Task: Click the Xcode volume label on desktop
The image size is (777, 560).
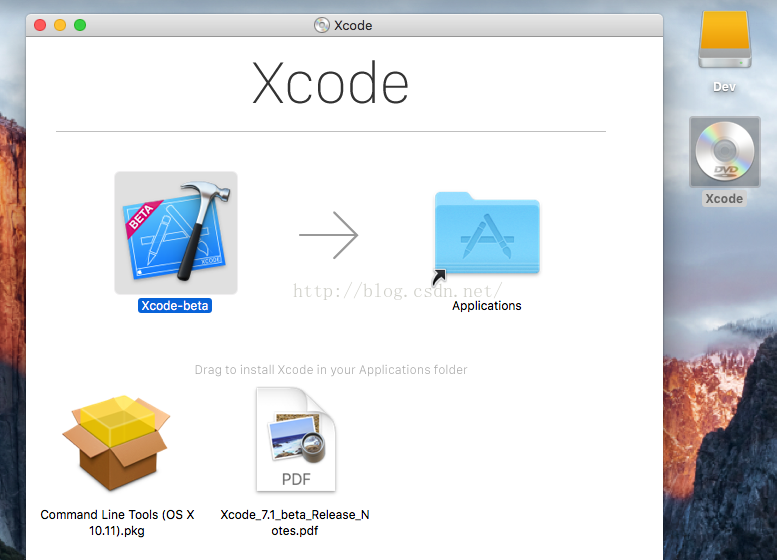Action: (x=724, y=199)
